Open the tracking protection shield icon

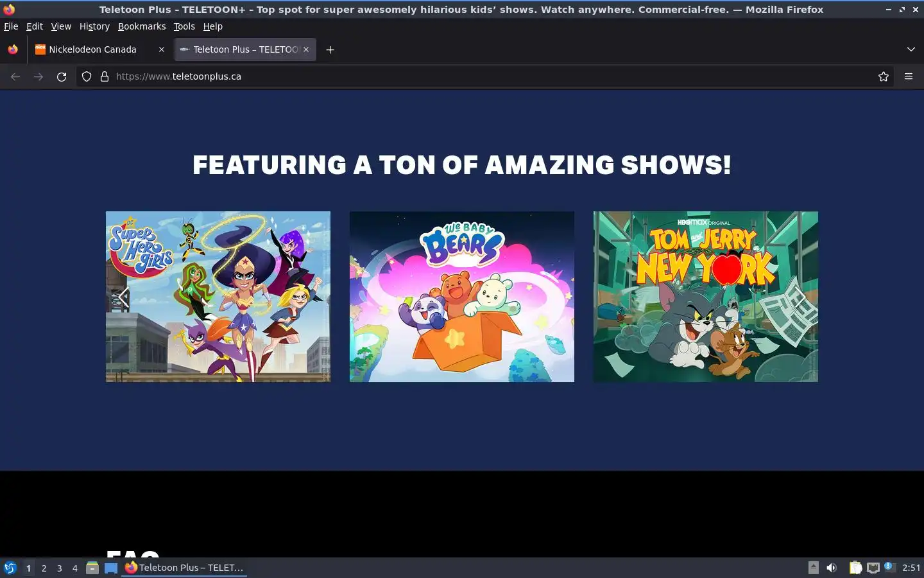(87, 76)
